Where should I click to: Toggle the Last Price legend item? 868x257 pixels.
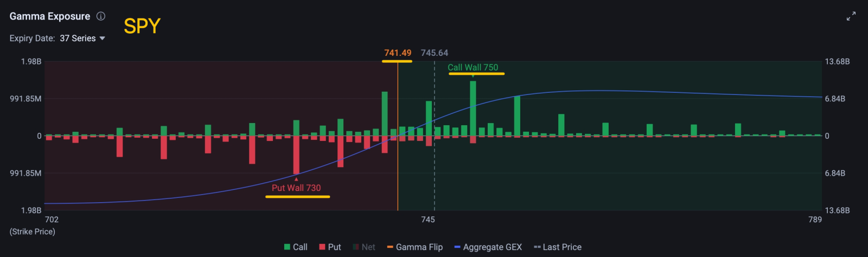pyautogui.click(x=558, y=247)
